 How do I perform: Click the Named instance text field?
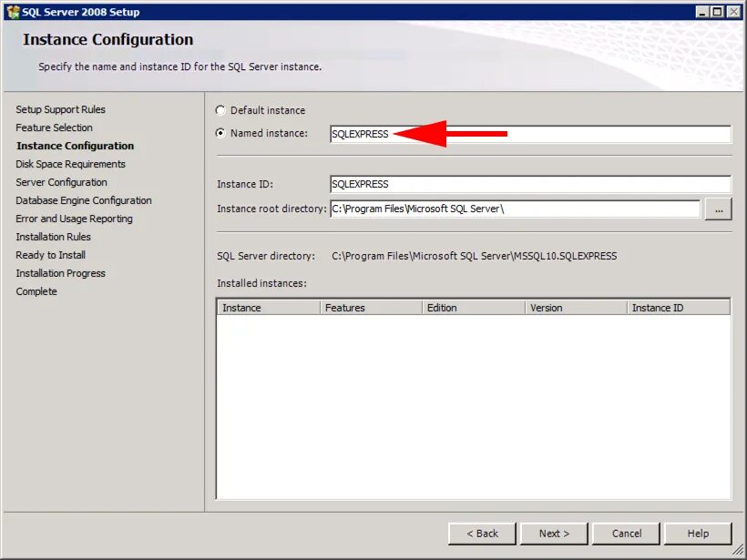click(x=530, y=134)
